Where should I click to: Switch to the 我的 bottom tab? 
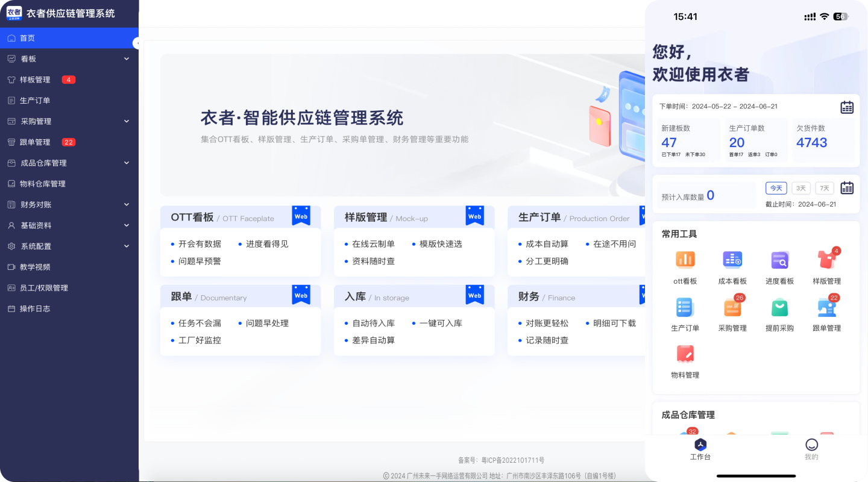[811, 449]
